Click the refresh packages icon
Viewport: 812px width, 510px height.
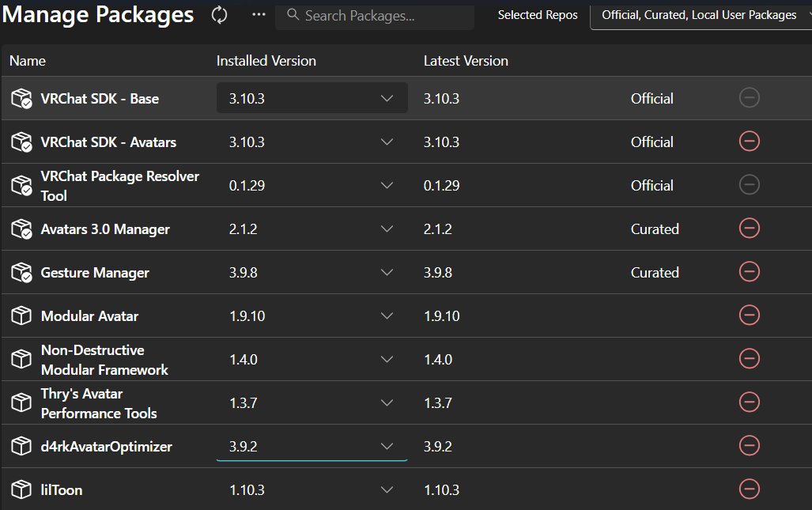(219, 15)
